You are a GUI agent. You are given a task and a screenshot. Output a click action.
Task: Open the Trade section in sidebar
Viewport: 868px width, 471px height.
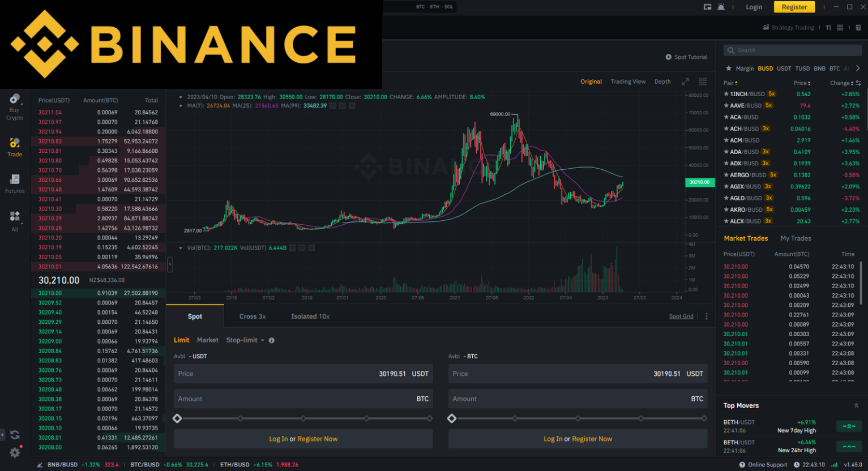coord(15,147)
